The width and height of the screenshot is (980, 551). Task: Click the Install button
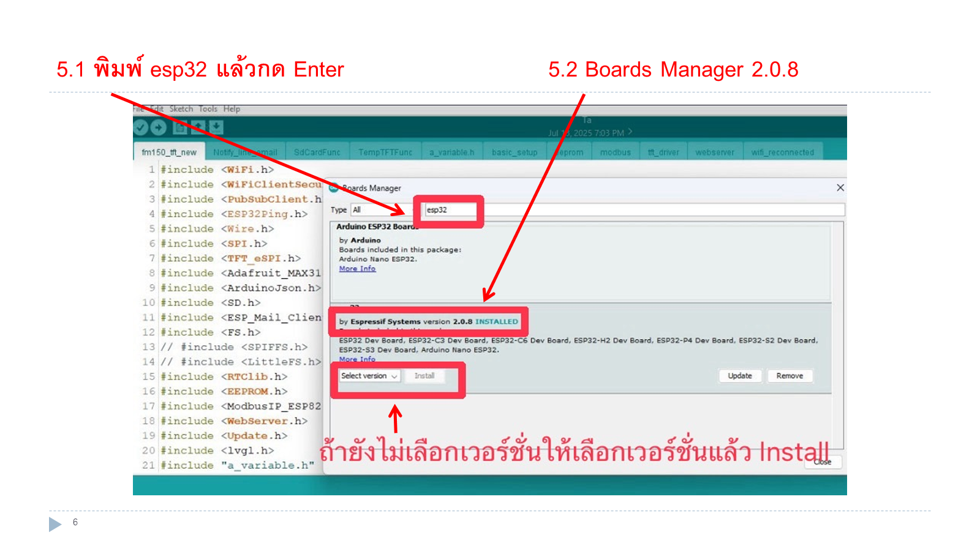424,376
